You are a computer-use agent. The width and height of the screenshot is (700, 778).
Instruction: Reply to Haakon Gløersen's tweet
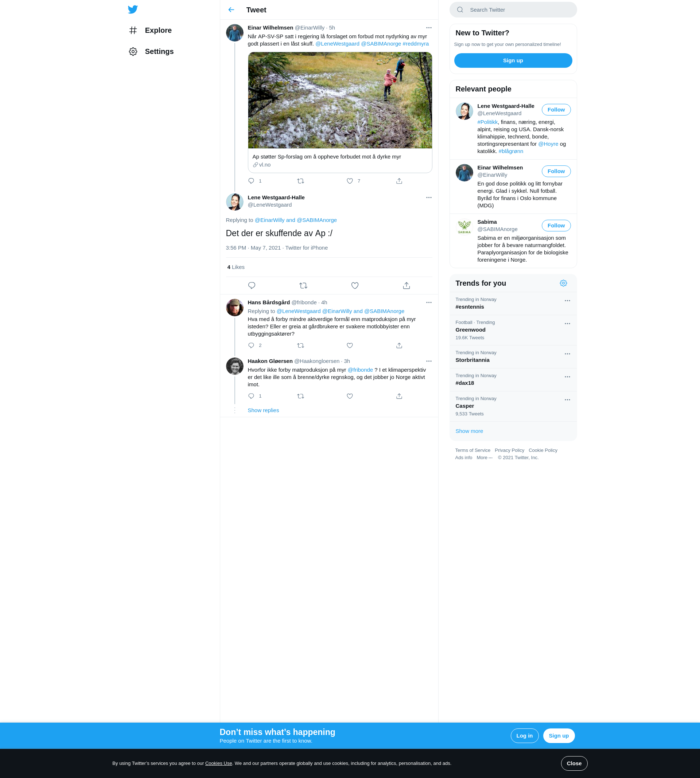(x=251, y=396)
